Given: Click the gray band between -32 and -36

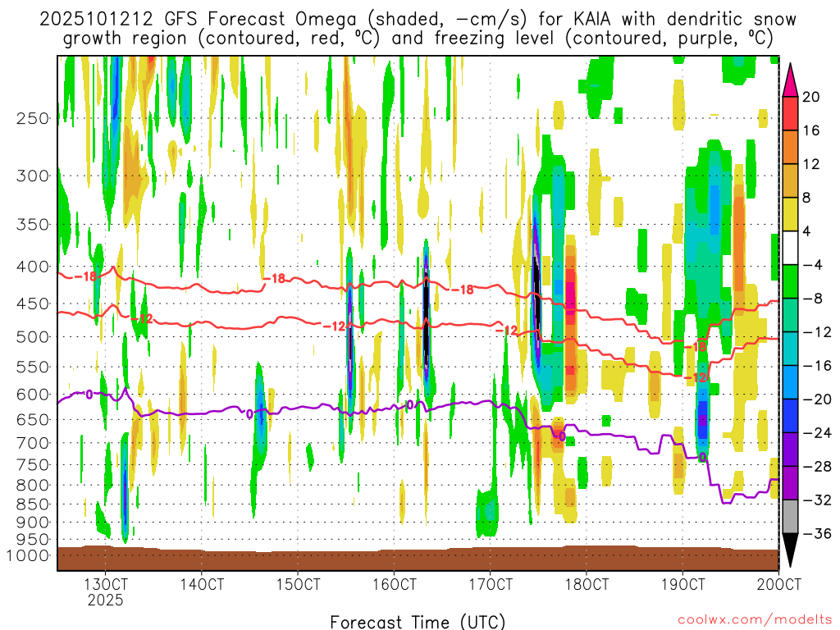Looking at the screenshot, I should click(790, 517).
